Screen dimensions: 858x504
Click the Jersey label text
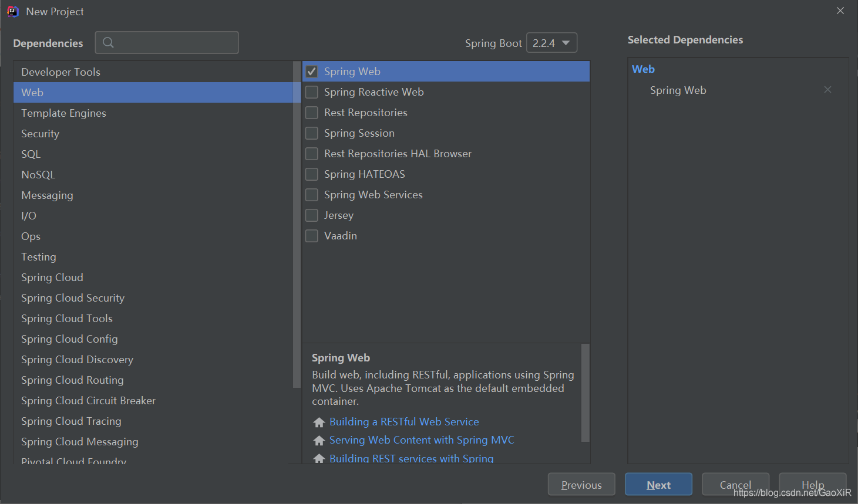339,215
